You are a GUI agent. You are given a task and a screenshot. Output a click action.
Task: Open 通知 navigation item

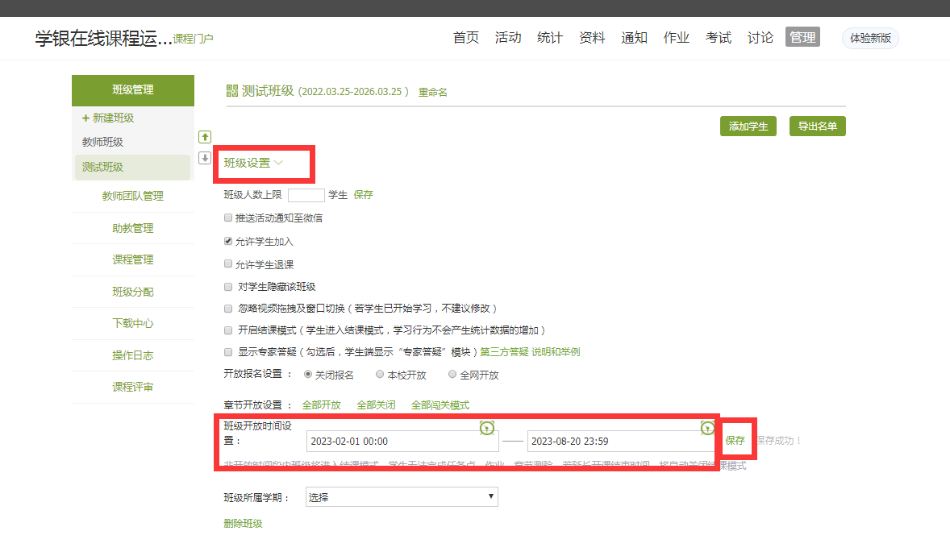coord(635,38)
